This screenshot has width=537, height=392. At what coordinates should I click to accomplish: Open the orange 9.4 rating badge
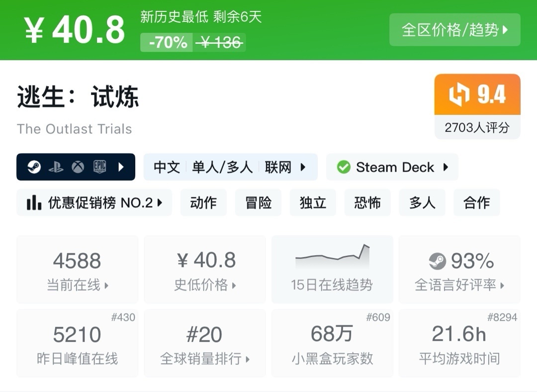point(476,95)
